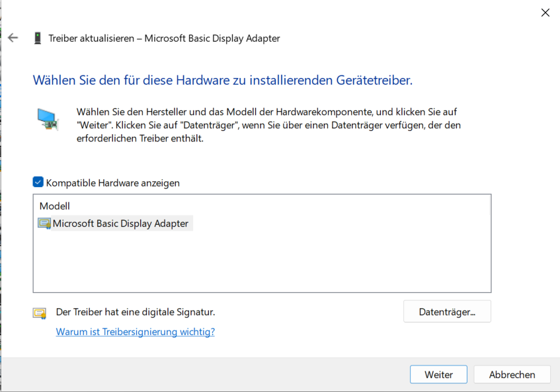Click the Wählen Sie den Gerätetreiber heading

tap(223, 80)
